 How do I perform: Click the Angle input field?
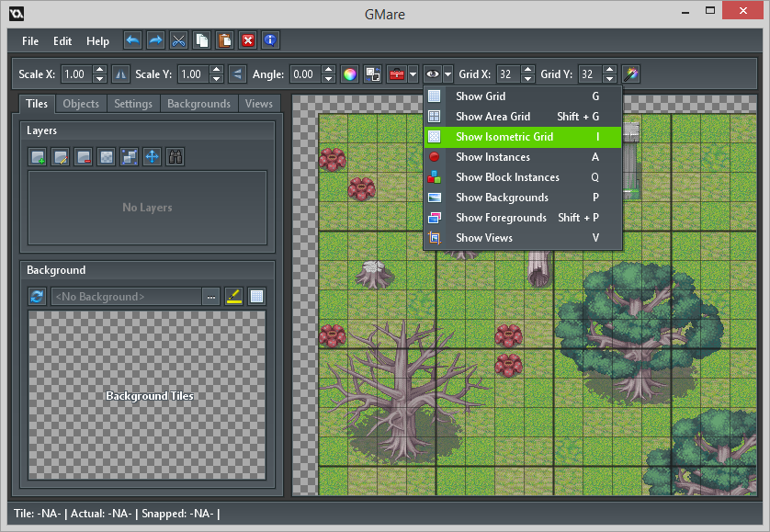click(306, 74)
